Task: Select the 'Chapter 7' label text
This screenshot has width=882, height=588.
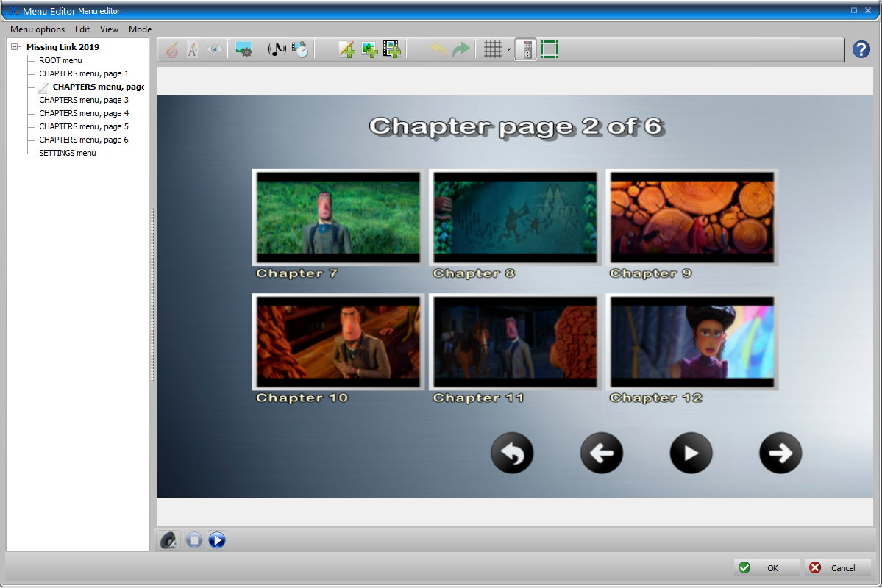Action: (297, 273)
